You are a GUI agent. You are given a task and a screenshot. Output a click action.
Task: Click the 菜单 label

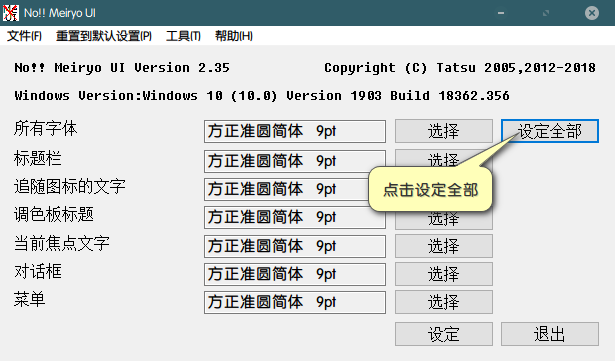point(29,299)
